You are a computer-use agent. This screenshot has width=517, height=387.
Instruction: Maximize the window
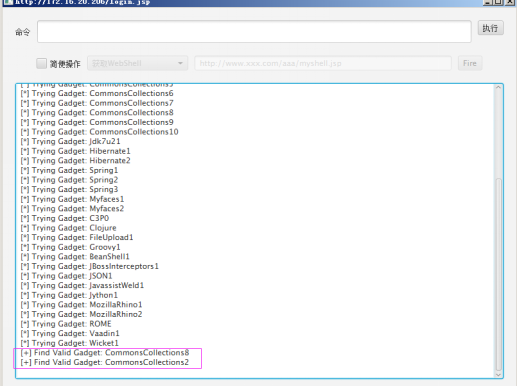[498, 2]
